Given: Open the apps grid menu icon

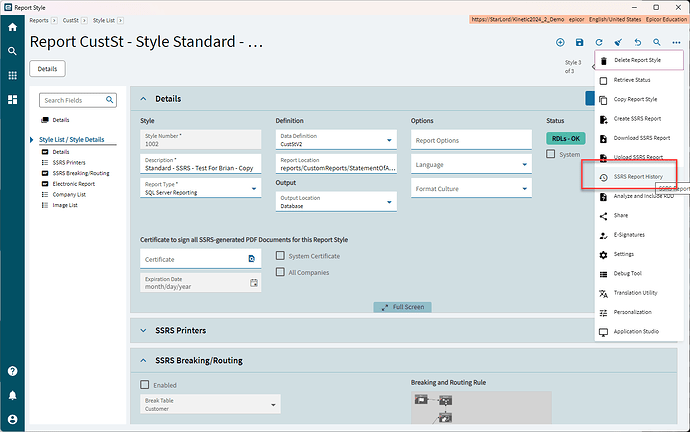Looking at the screenshot, I should 12,75.
